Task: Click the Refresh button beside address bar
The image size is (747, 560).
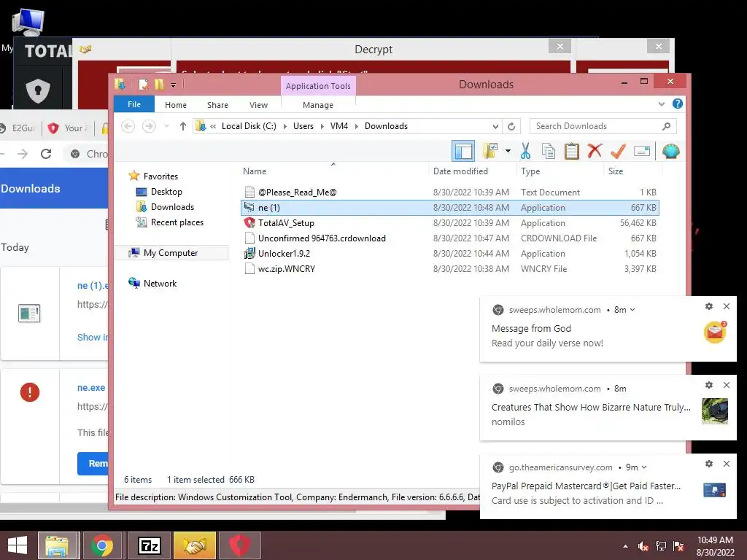Action: (511, 126)
